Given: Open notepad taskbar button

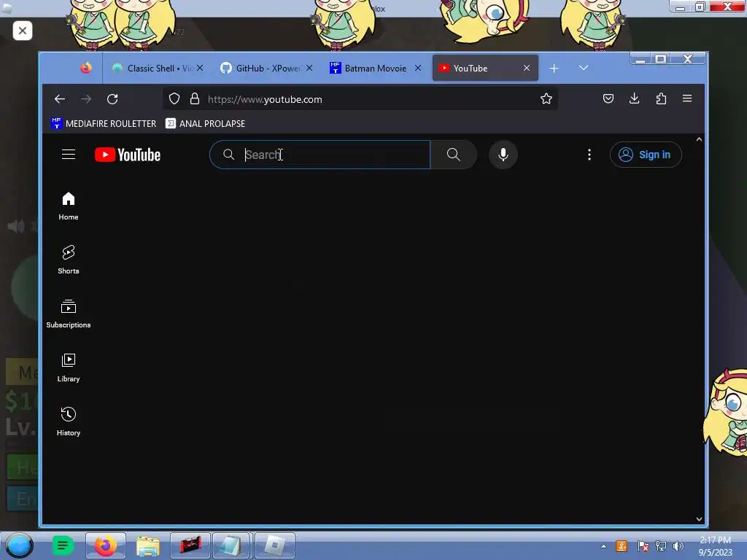Looking at the screenshot, I should (x=232, y=545).
